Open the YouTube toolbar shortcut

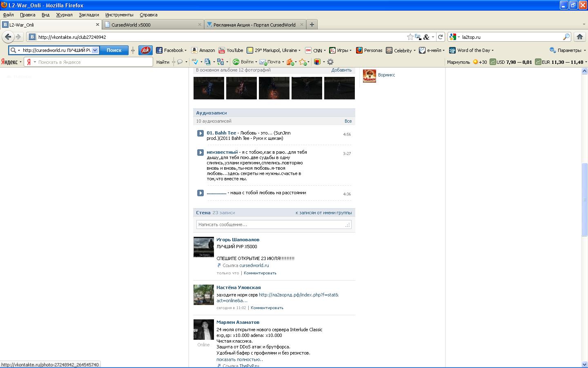pos(231,50)
